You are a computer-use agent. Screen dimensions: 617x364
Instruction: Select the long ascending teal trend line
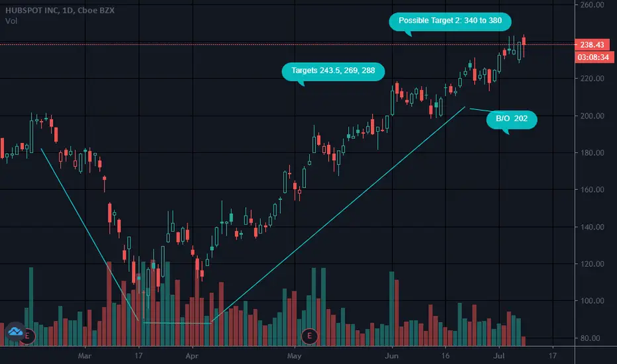(x=338, y=214)
